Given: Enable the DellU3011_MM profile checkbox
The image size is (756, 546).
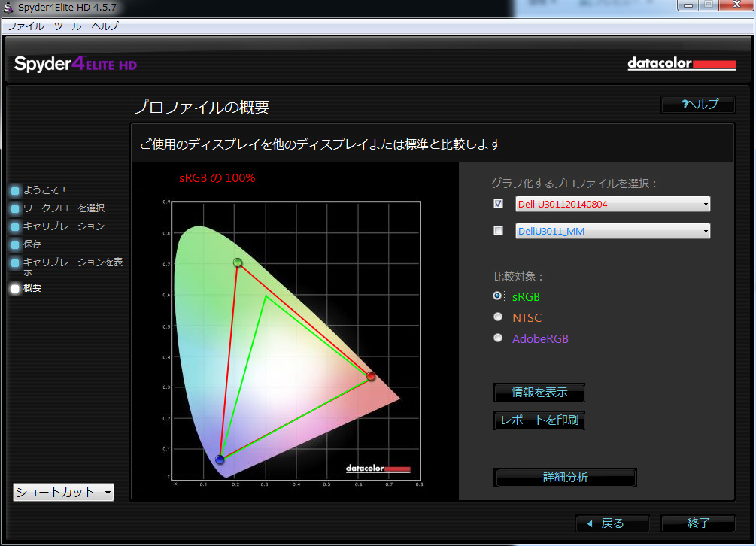Looking at the screenshot, I should pyautogui.click(x=498, y=231).
